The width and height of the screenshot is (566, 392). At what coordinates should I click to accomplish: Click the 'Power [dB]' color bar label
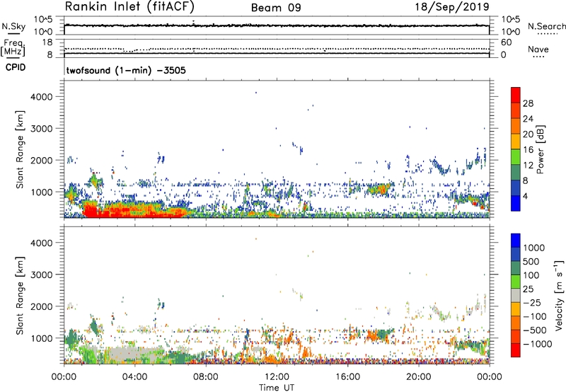pos(540,149)
